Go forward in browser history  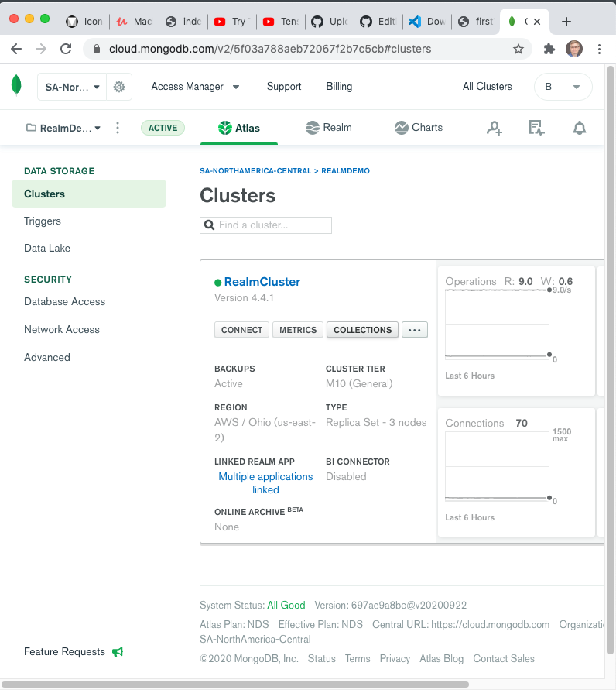[41, 49]
